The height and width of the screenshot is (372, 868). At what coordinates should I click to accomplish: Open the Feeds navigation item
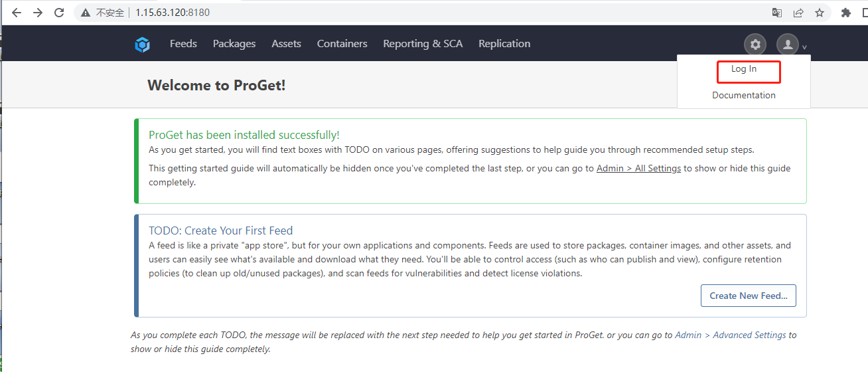[183, 44]
